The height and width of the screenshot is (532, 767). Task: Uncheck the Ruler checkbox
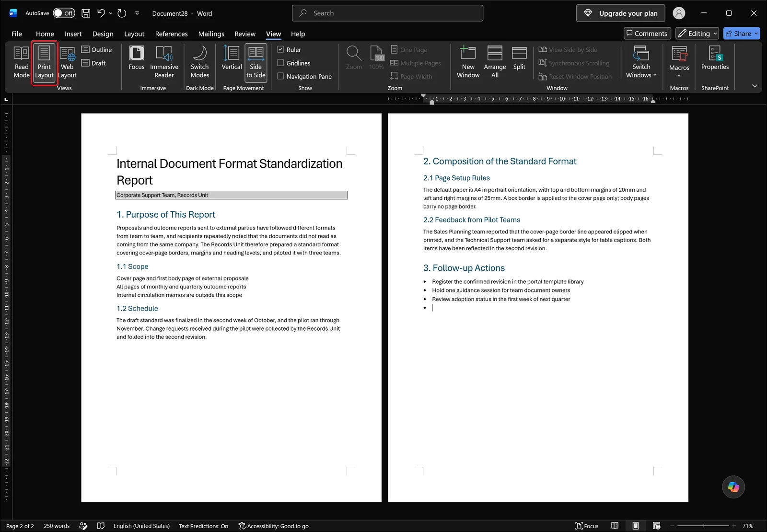[x=280, y=49]
